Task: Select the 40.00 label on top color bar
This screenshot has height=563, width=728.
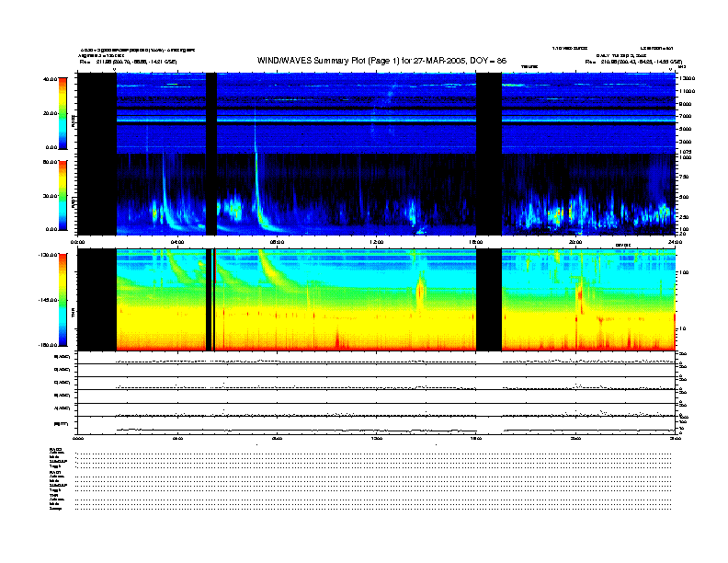Action: click(50, 79)
